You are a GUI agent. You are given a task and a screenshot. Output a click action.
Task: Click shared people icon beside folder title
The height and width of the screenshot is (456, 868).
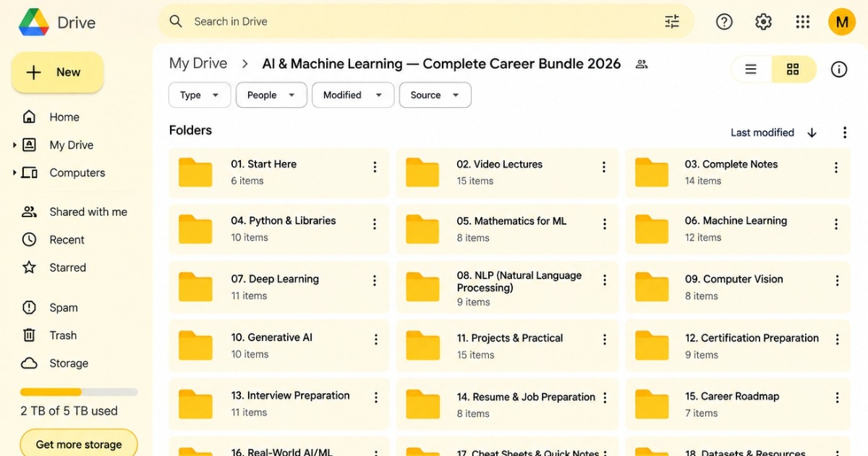(x=641, y=64)
